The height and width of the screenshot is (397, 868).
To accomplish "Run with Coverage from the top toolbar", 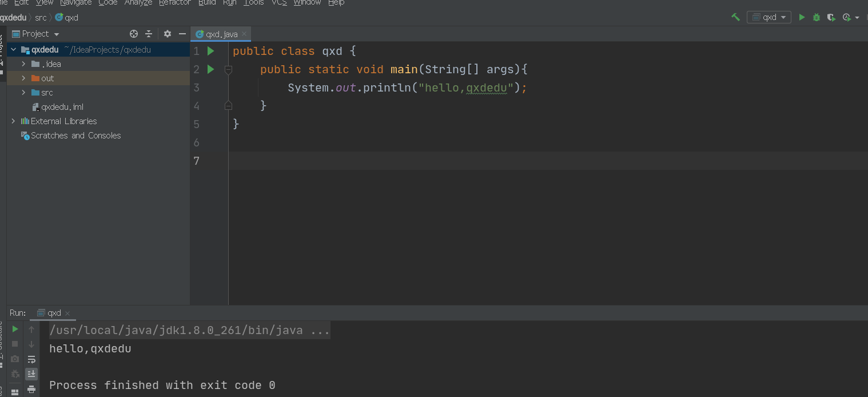I will coord(831,17).
